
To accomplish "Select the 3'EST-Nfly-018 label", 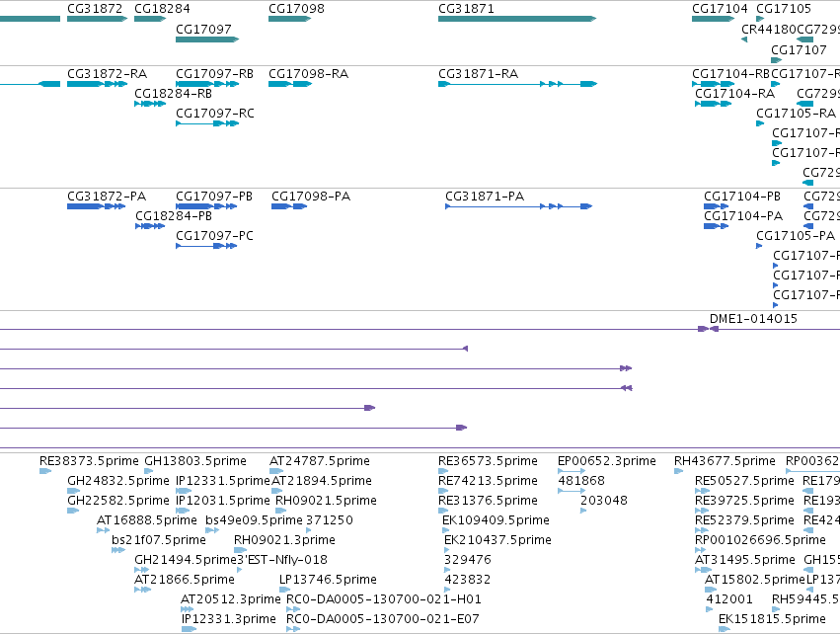I will pos(281,560).
